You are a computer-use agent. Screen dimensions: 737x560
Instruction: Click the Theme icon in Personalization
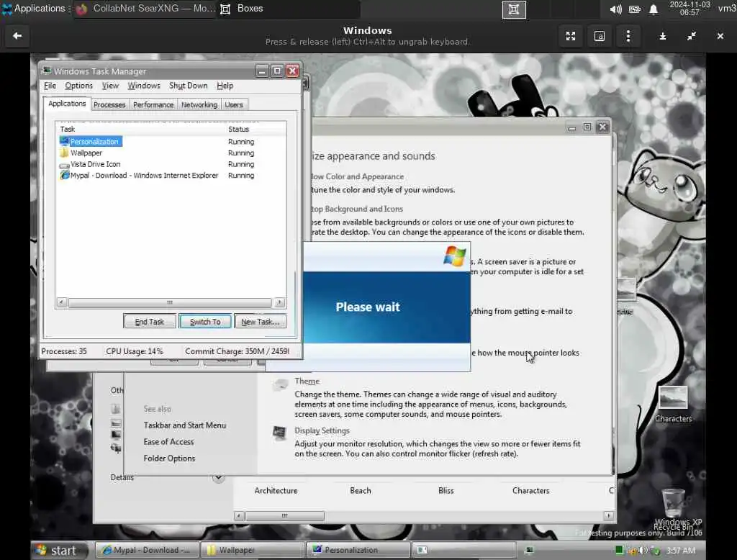[x=280, y=385]
